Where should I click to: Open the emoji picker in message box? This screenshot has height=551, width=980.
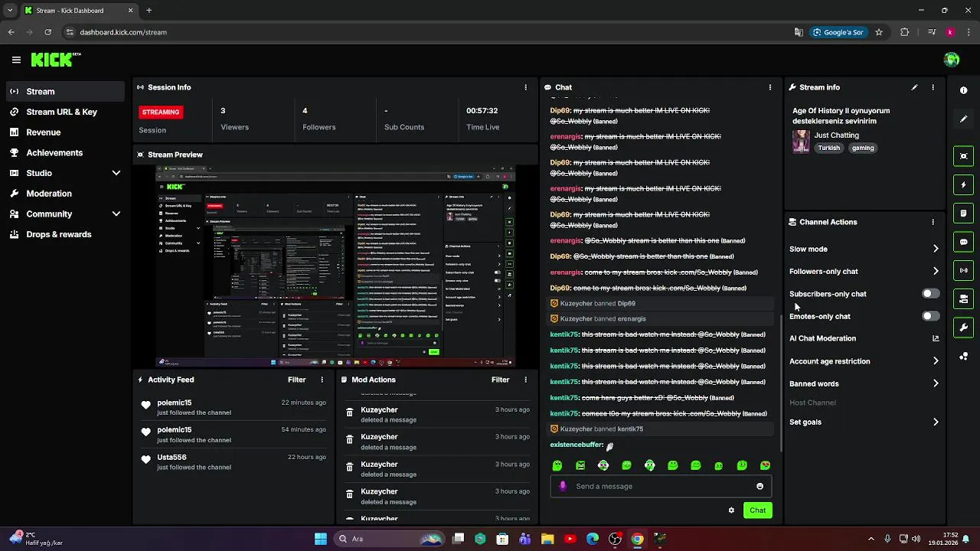[759, 486]
